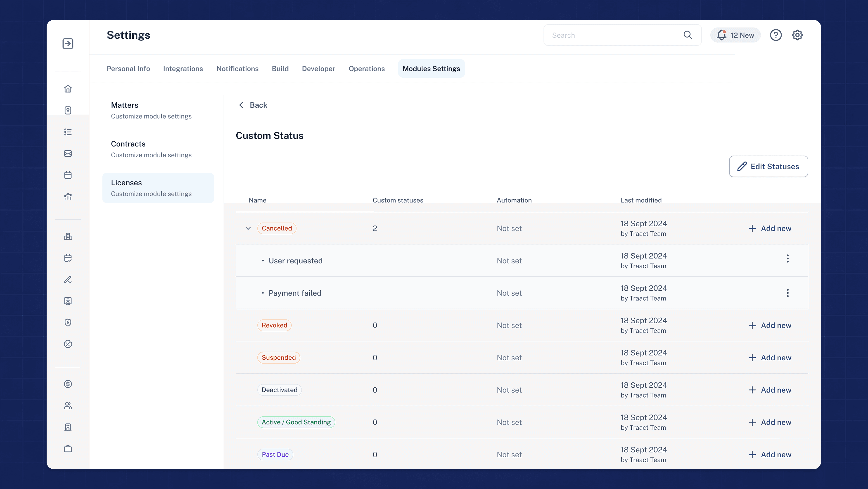Open the percent badge icon in sidebar
The image size is (868, 489).
68,344
